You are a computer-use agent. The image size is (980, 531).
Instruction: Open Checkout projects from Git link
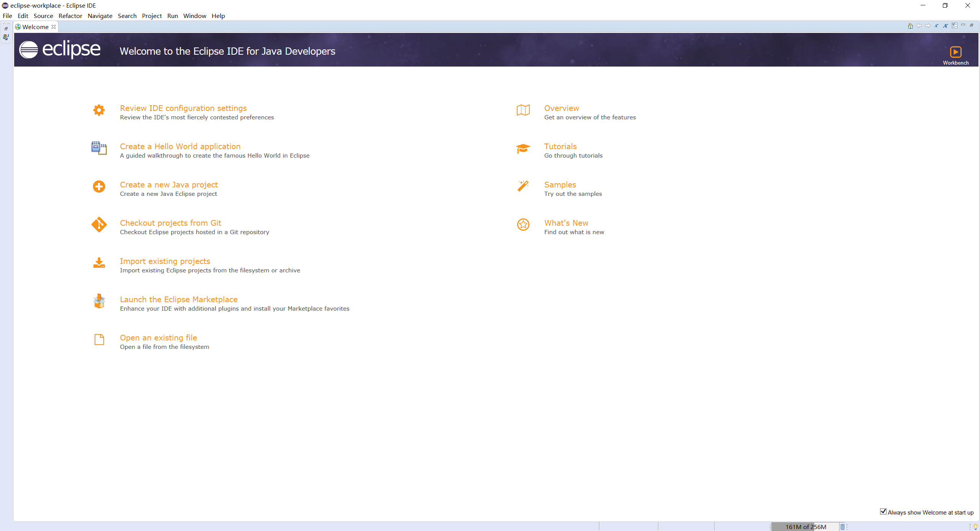pyautogui.click(x=170, y=223)
